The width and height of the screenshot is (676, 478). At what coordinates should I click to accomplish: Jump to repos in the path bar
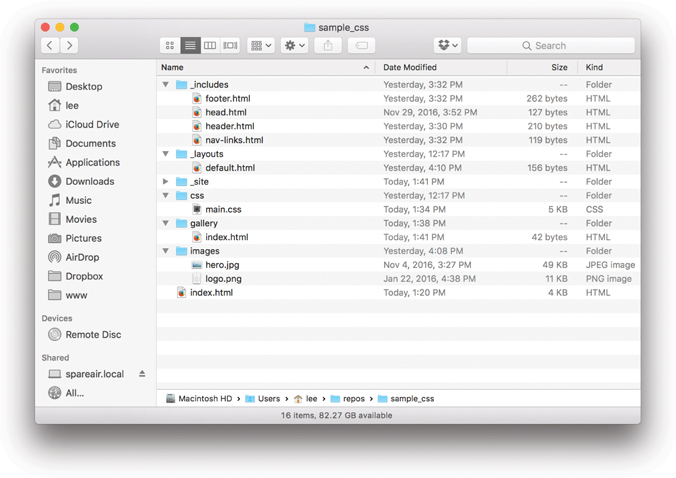click(353, 398)
